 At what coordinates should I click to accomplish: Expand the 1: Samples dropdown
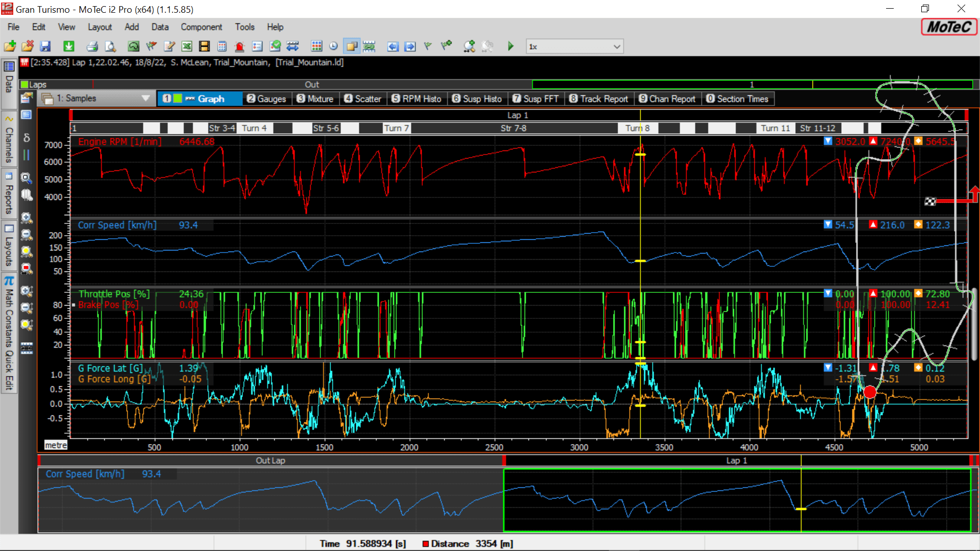point(146,98)
